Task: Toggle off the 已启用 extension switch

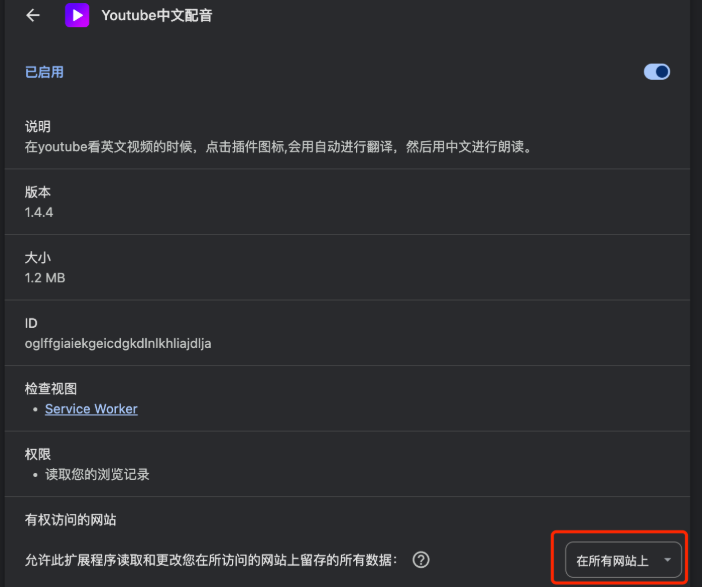Action: [x=656, y=72]
